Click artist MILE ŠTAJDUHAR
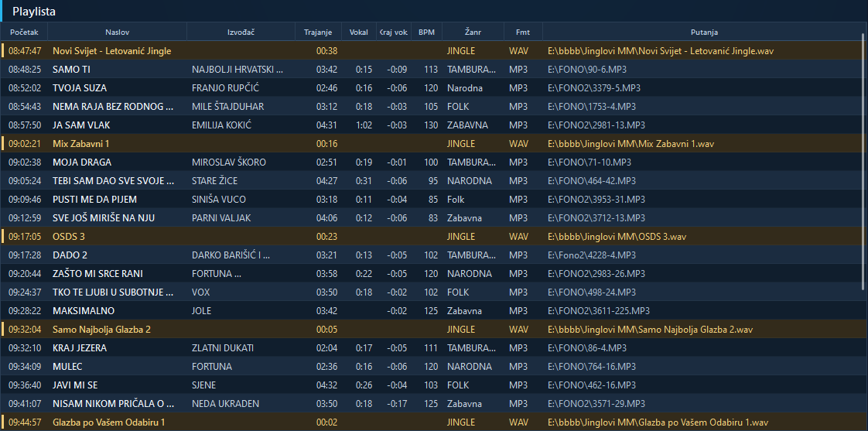This screenshot has width=868, height=431. [x=227, y=106]
